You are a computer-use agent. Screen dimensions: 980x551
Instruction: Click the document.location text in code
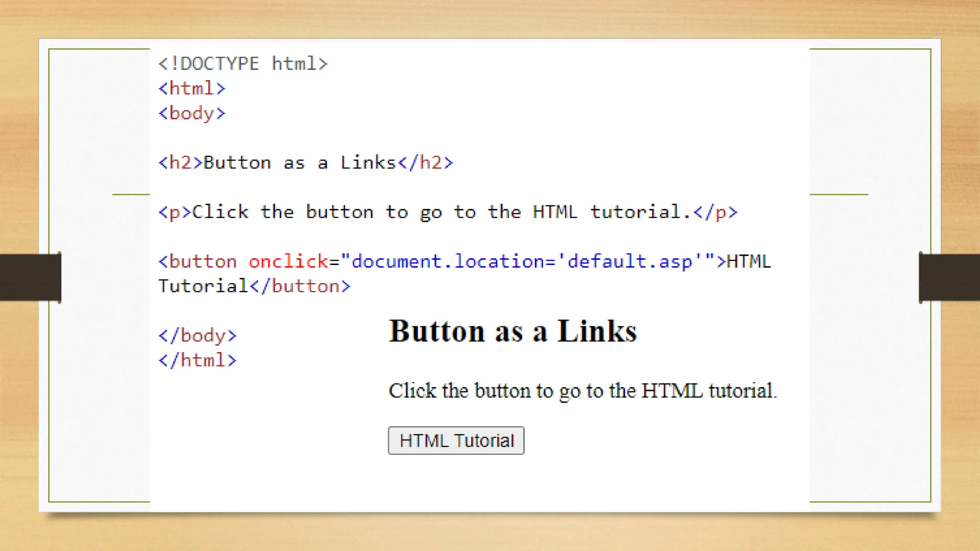pos(447,262)
